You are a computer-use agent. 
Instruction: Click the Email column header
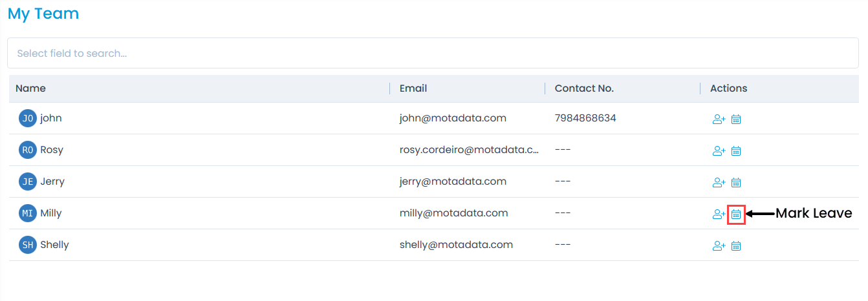(x=413, y=88)
